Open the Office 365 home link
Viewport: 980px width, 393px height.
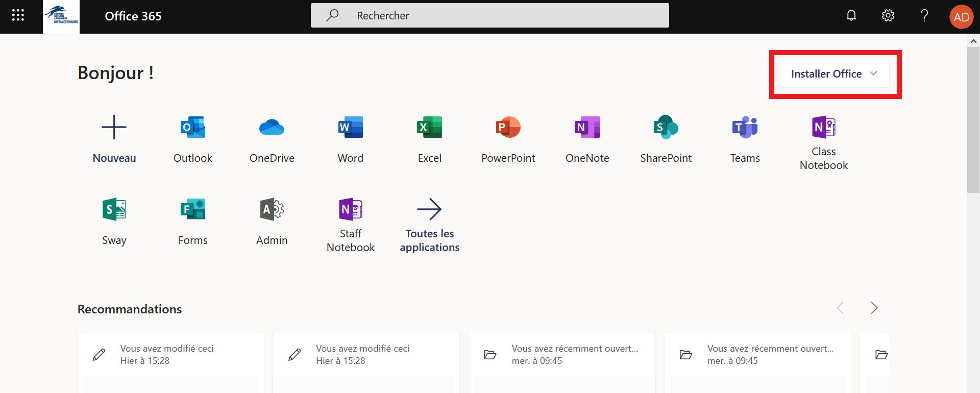tap(133, 16)
